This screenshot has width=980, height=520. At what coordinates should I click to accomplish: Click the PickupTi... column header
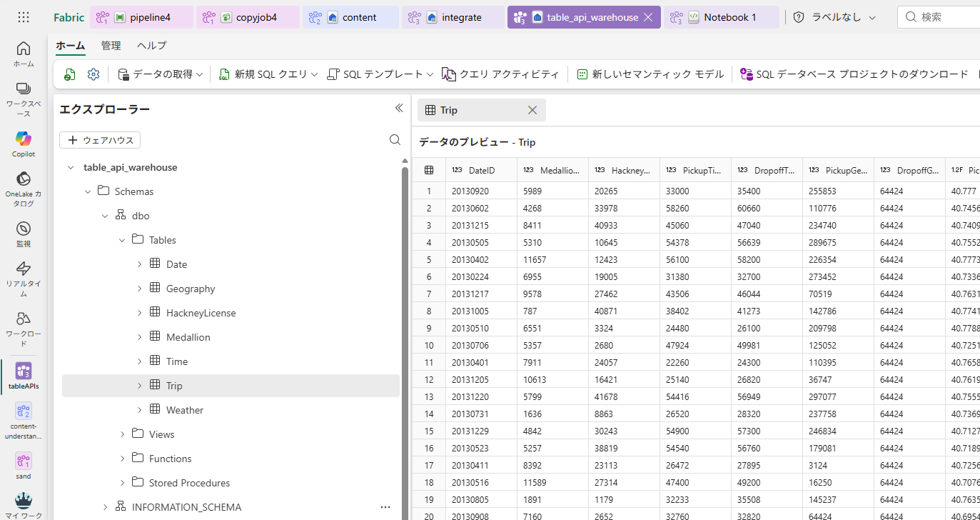(696, 170)
